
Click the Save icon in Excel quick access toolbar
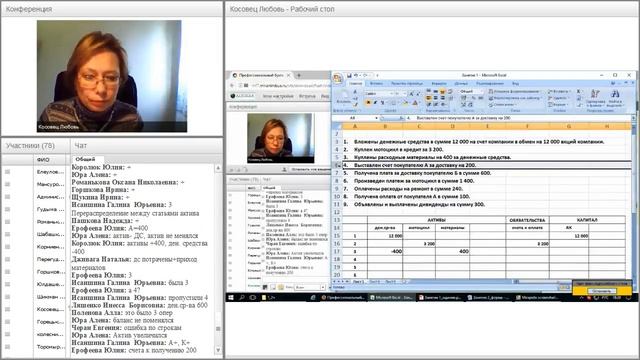pos(349,76)
